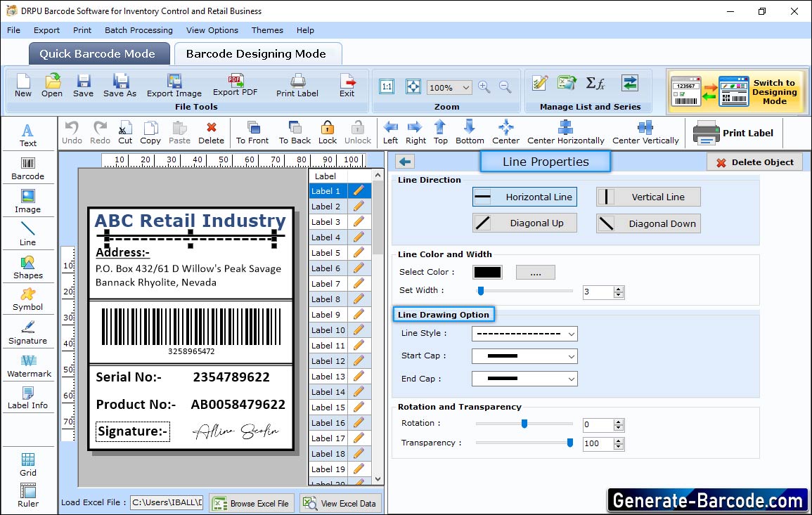Open Label Info in sidebar

coord(27,398)
